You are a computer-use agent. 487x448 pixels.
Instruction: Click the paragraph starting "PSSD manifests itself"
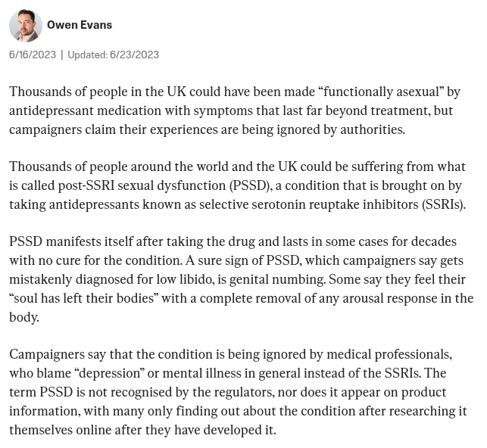(227, 279)
